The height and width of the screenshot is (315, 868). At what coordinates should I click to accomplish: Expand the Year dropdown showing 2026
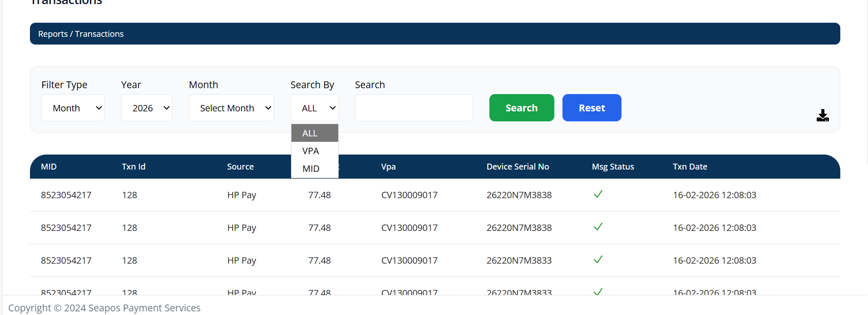pos(147,108)
